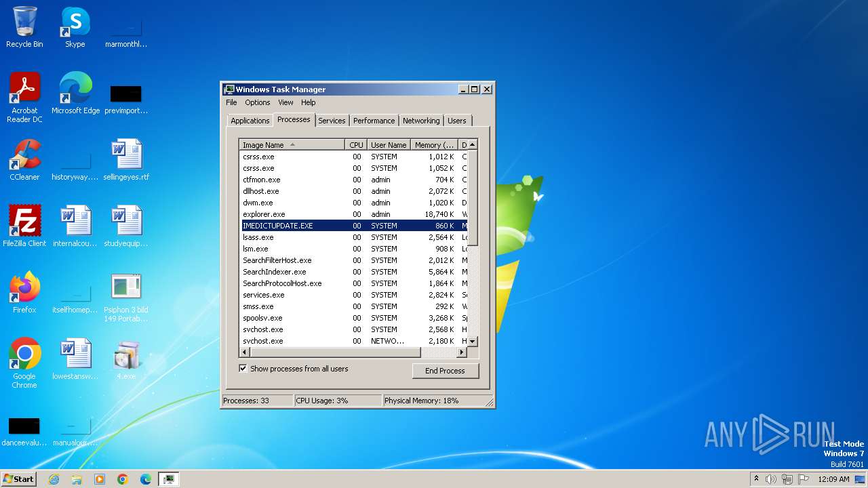
Task: Open the internalcou document icon
Action: (75, 226)
